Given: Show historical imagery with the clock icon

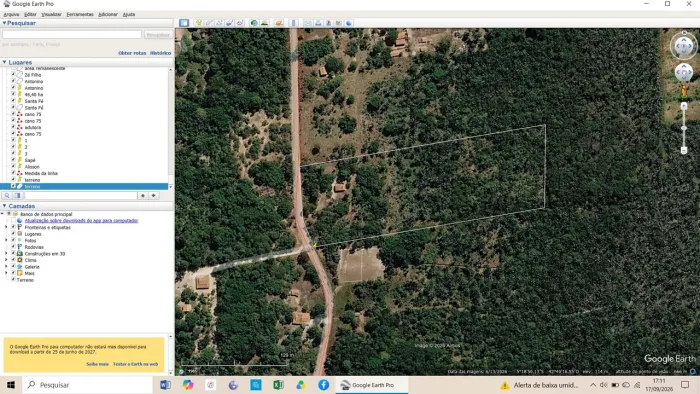Looking at the screenshot, I should [254, 23].
